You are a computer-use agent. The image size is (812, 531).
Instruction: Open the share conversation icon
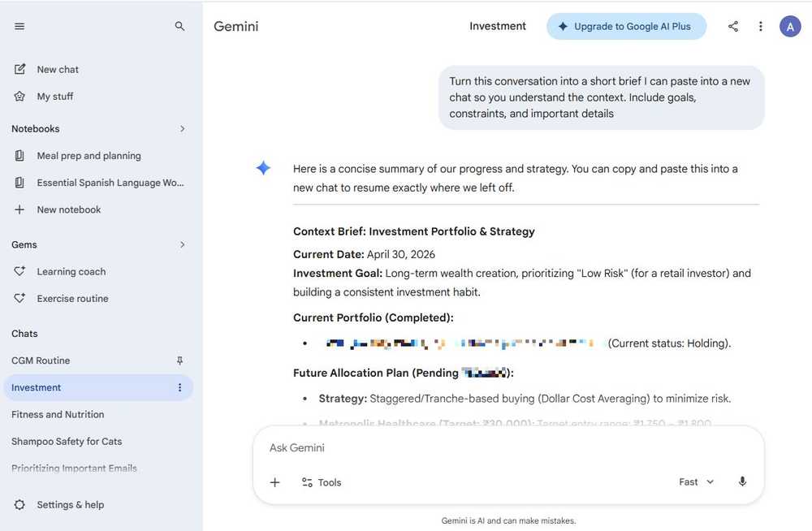(x=732, y=27)
